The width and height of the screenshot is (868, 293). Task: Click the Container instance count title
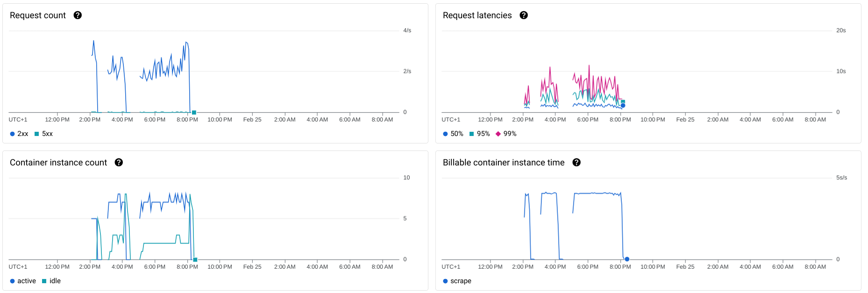pos(58,163)
